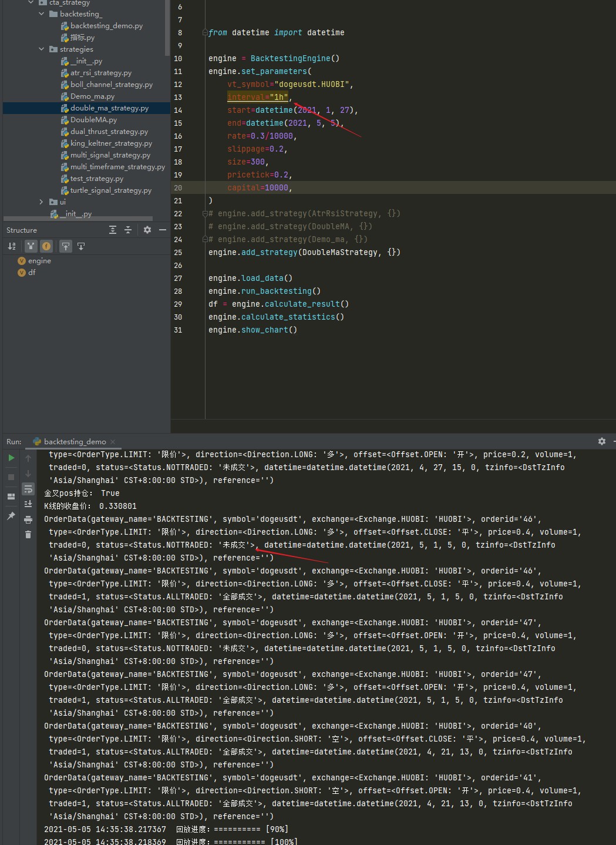Click the project tree horizontal scrollbar

pyautogui.click(x=78, y=219)
